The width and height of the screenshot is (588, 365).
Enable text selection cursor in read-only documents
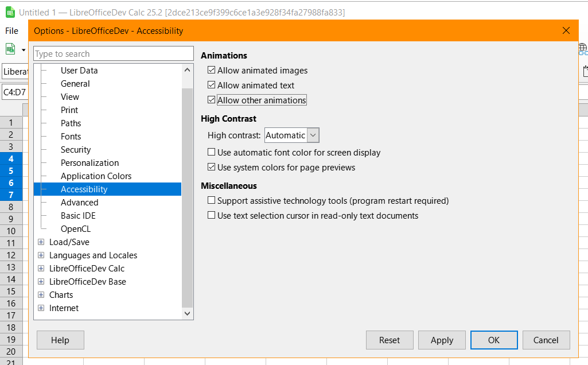(212, 216)
